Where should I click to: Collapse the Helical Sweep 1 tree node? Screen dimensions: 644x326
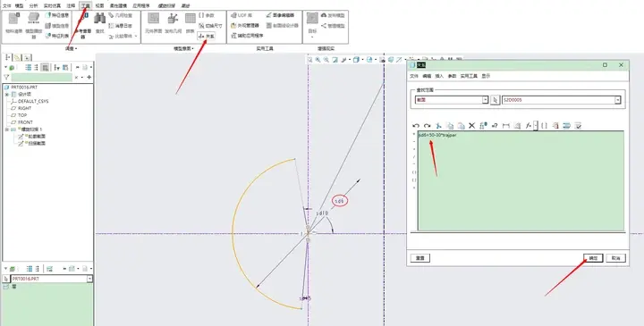(6, 130)
